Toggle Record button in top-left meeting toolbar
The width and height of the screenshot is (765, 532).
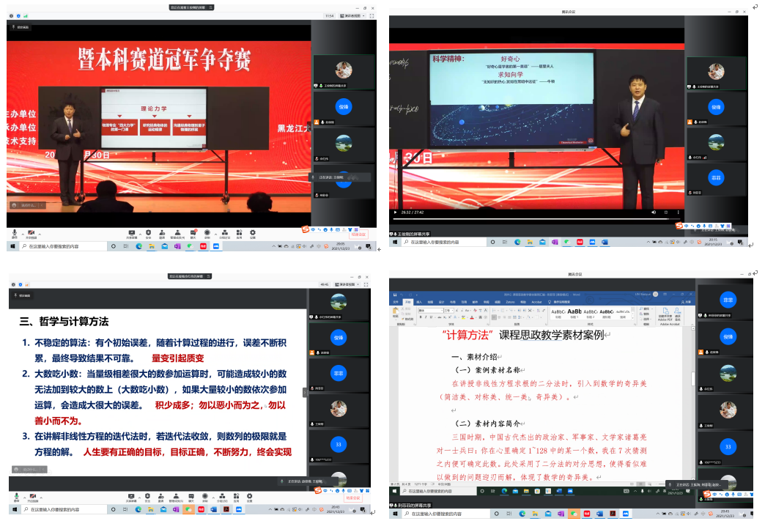tap(207, 232)
